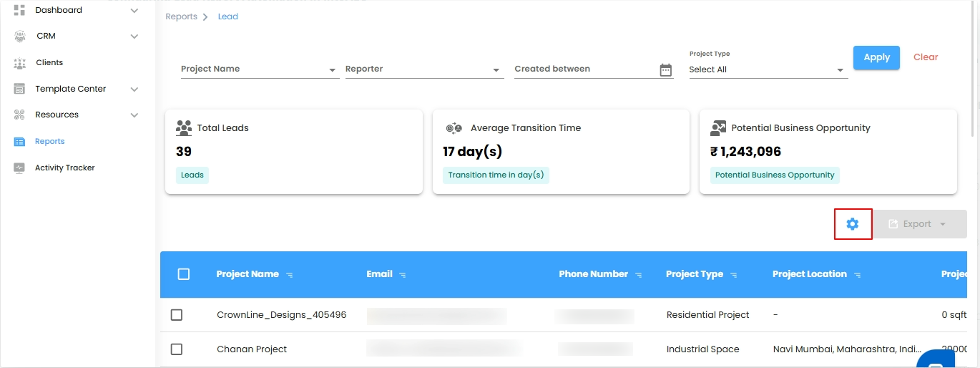980x368 pixels.
Task: Sort by the Email column filter icon
Action: click(x=403, y=275)
